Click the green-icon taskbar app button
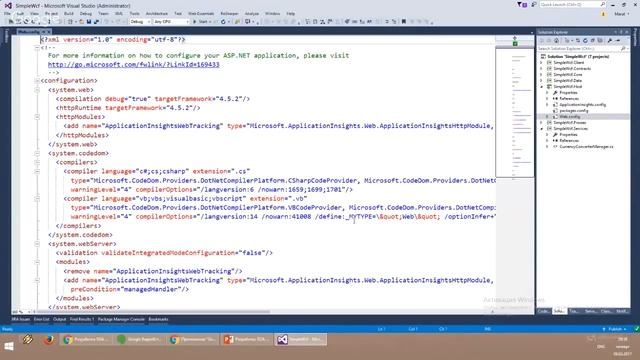Screen dimensions: 640x360 click(139, 340)
